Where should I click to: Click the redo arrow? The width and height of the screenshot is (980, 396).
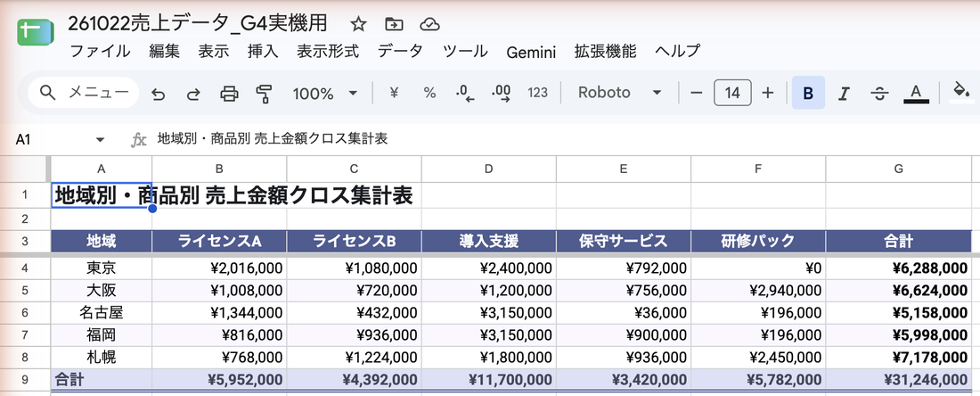pyautogui.click(x=193, y=94)
